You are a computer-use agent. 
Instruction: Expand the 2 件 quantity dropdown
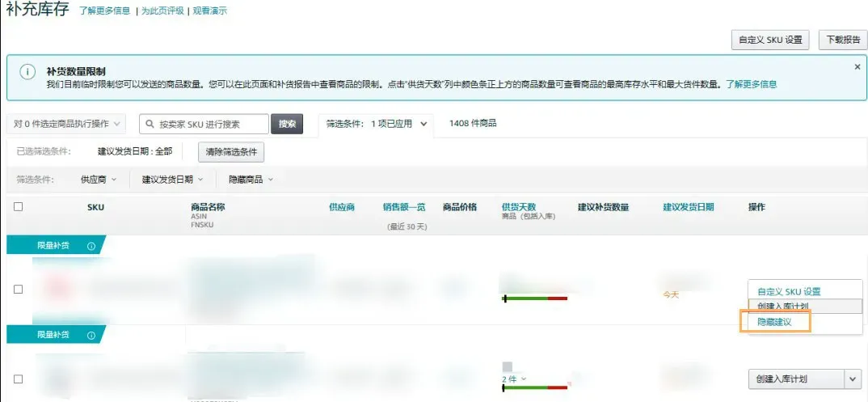tap(514, 379)
